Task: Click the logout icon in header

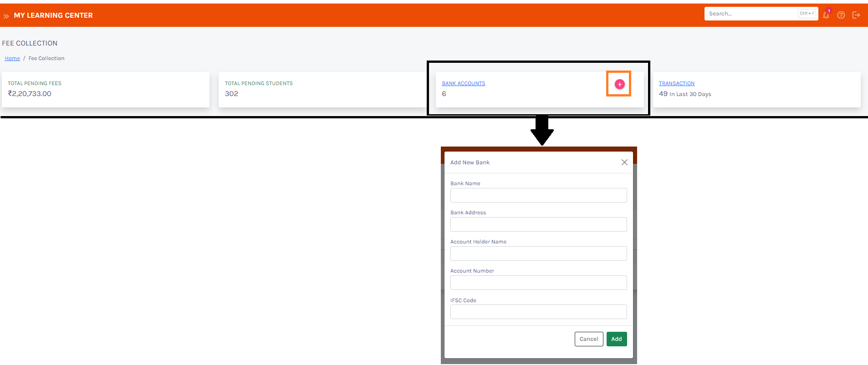Action: click(x=856, y=15)
